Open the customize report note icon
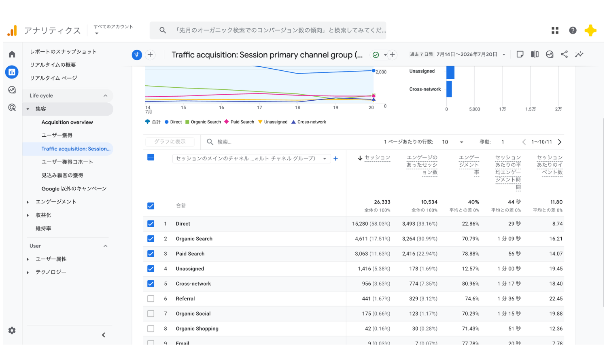607x364 pixels. point(520,54)
